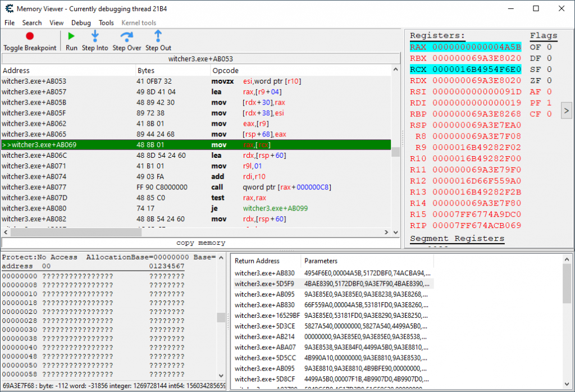Click the Step Into icon
The width and height of the screenshot is (575, 392).
(x=95, y=37)
